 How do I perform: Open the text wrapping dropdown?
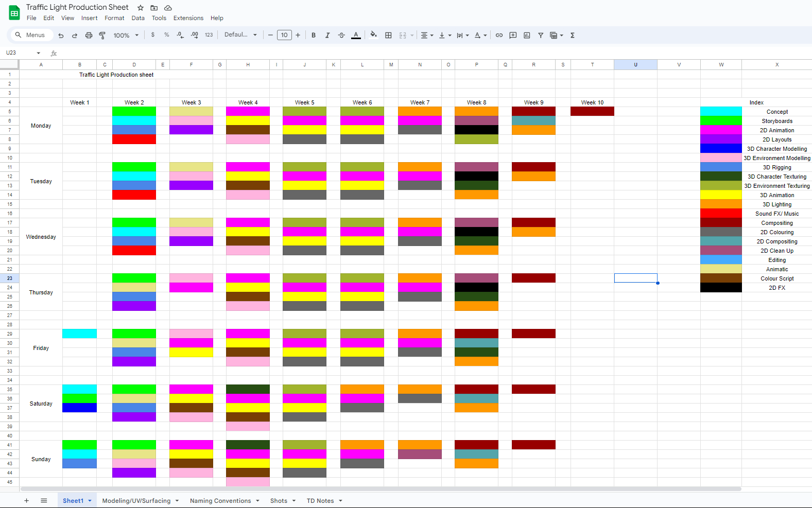(x=463, y=35)
